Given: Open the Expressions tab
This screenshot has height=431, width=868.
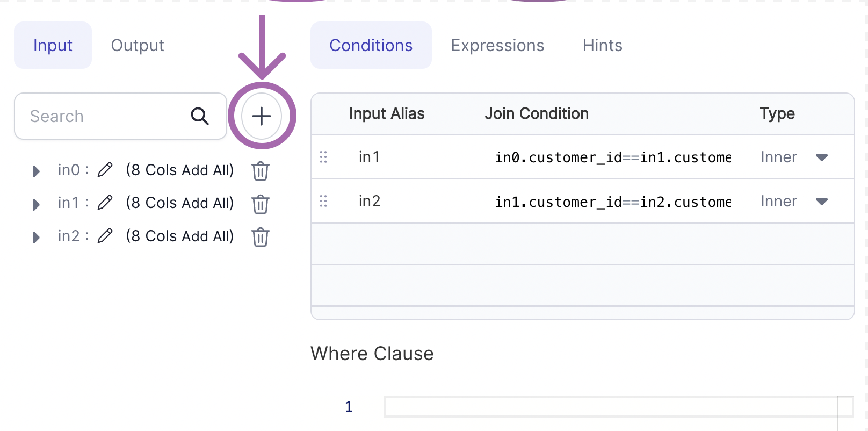Looking at the screenshot, I should point(497,45).
